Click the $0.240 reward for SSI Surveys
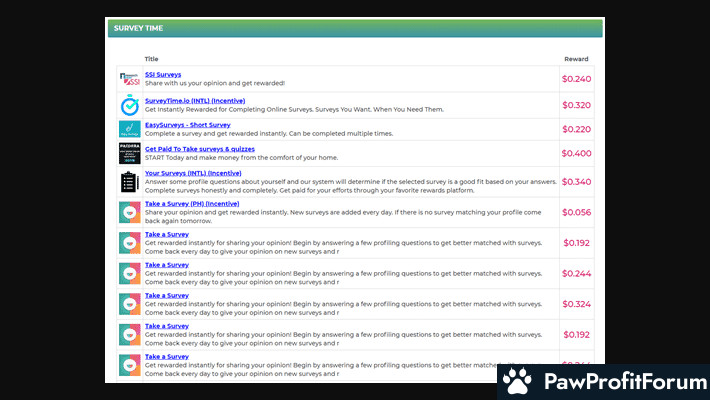 tap(576, 79)
